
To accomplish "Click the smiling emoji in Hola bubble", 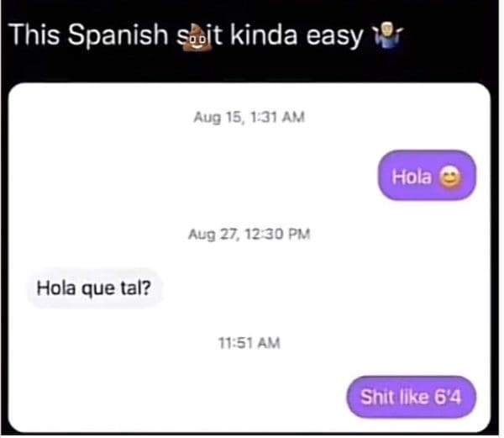I will 450,177.
